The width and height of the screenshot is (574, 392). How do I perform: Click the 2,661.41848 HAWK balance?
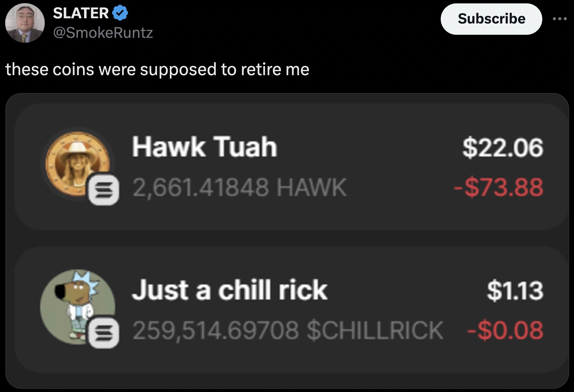240,187
